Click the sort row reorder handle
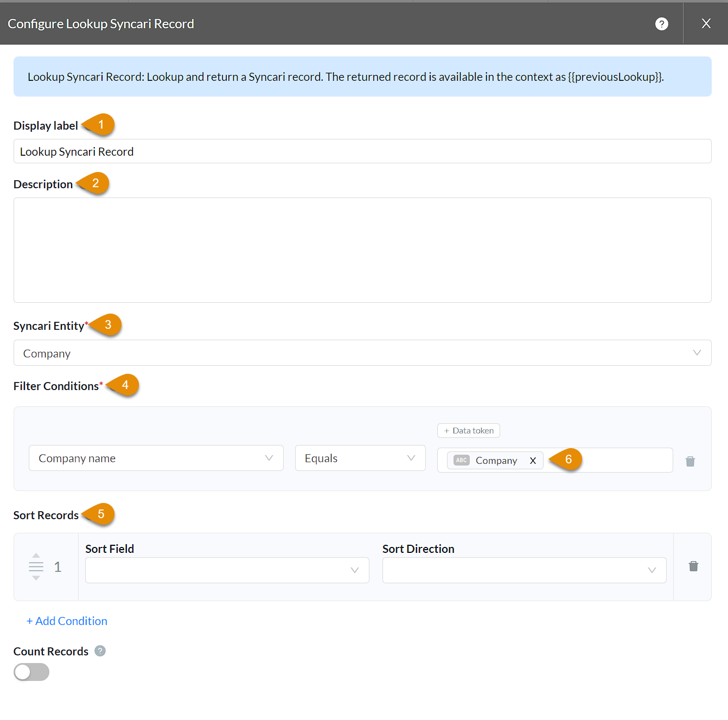 [x=36, y=567]
